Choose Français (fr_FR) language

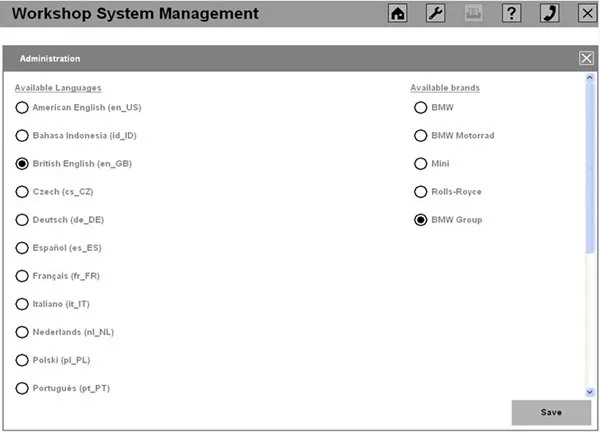coord(22,275)
